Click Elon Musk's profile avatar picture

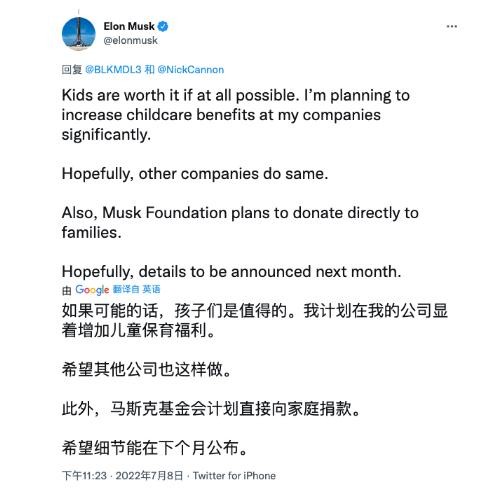[x=79, y=34]
